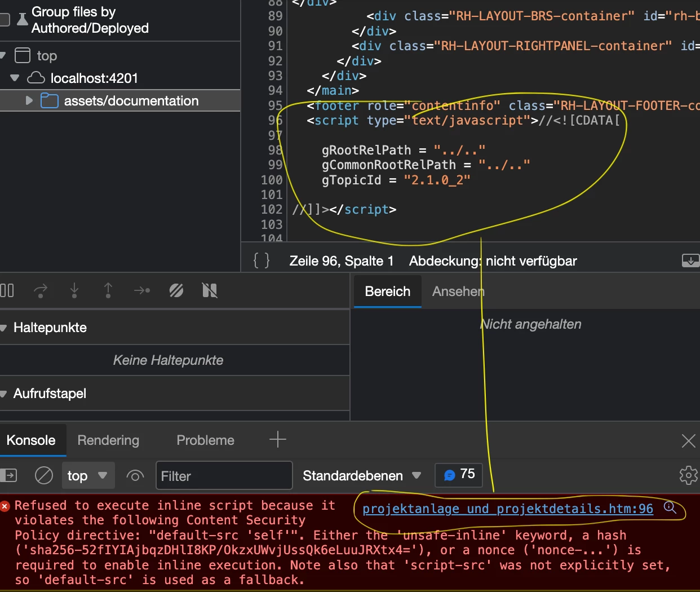Toggle the console sidebar icon
The width and height of the screenshot is (700, 592).
point(8,475)
